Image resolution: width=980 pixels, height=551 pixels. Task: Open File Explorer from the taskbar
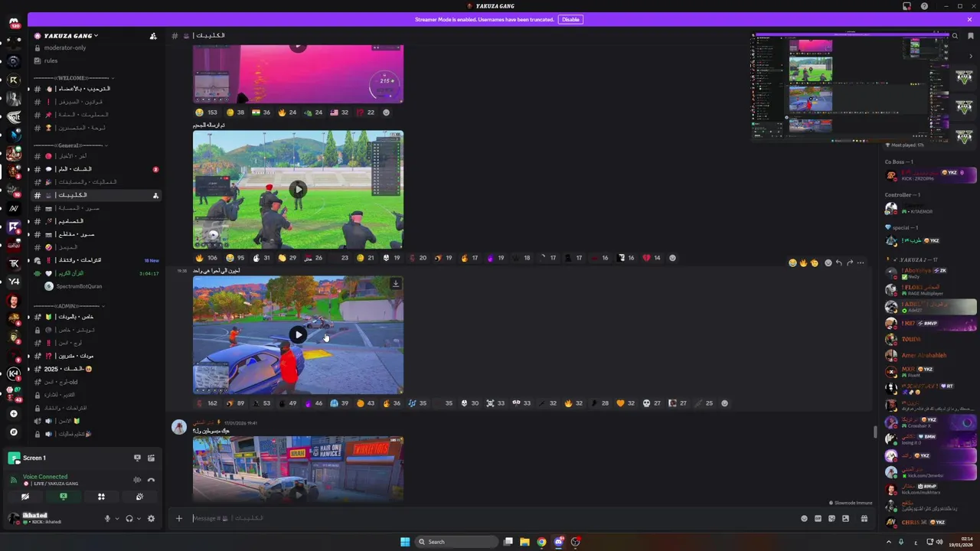coord(524,542)
